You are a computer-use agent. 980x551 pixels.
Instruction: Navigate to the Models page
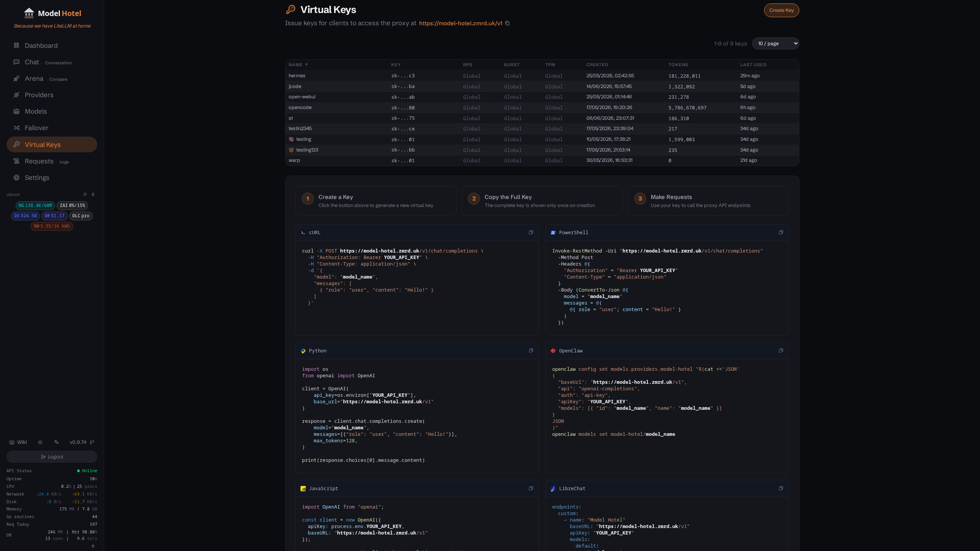tap(52, 111)
